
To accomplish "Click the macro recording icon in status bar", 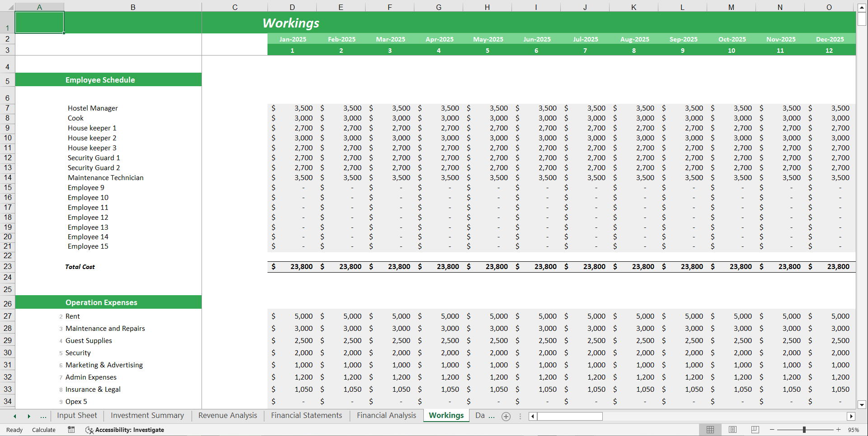I will [71, 430].
